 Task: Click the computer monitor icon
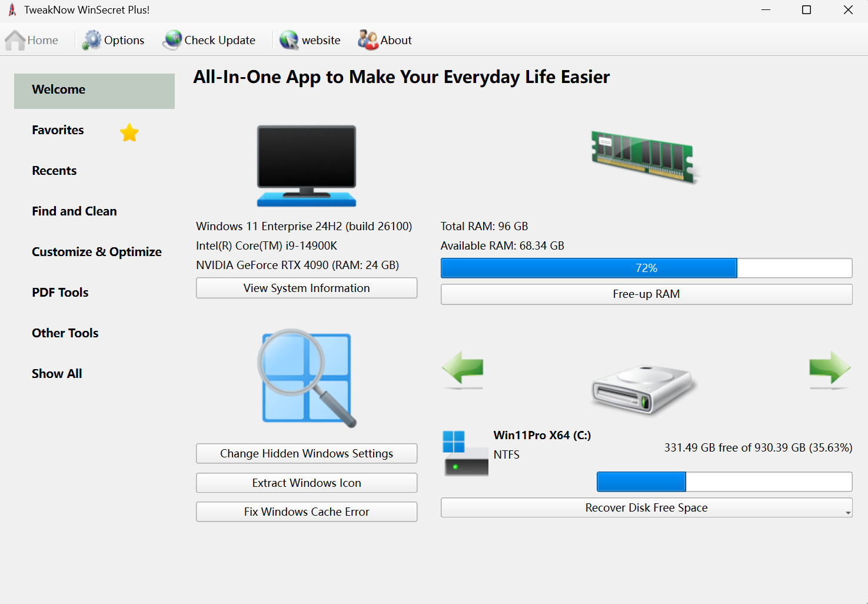coord(307,166)
